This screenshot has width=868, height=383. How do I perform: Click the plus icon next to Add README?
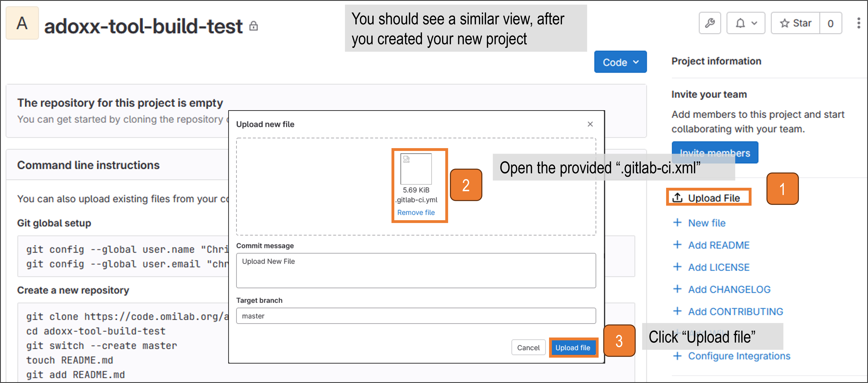(x=677, y=245)
